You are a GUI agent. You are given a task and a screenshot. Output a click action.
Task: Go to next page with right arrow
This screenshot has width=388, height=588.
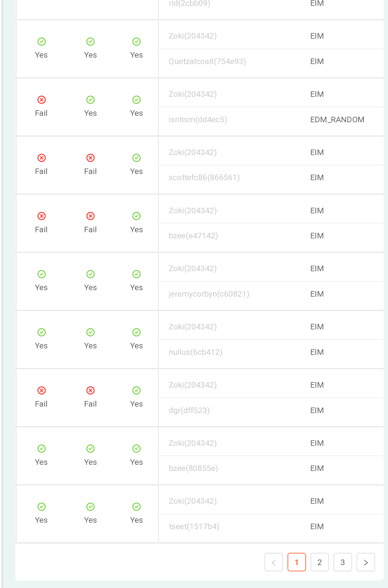[x=365, y=562]
